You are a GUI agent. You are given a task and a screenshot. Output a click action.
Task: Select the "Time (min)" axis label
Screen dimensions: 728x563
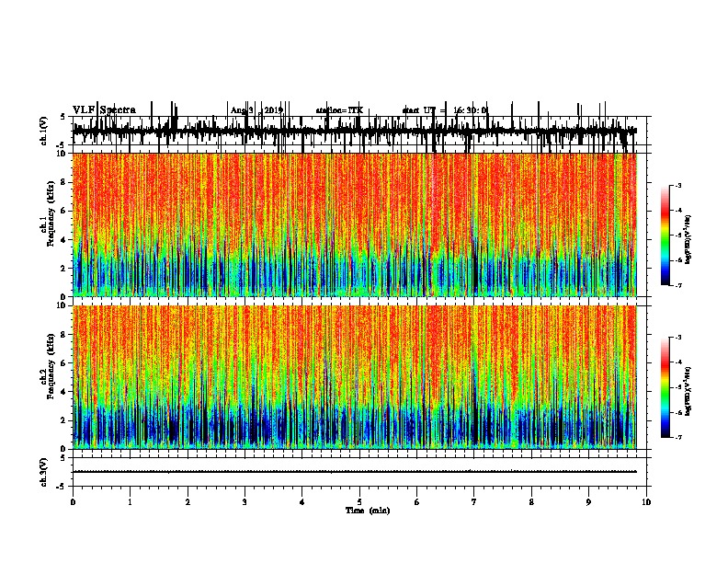pos(368,511)
